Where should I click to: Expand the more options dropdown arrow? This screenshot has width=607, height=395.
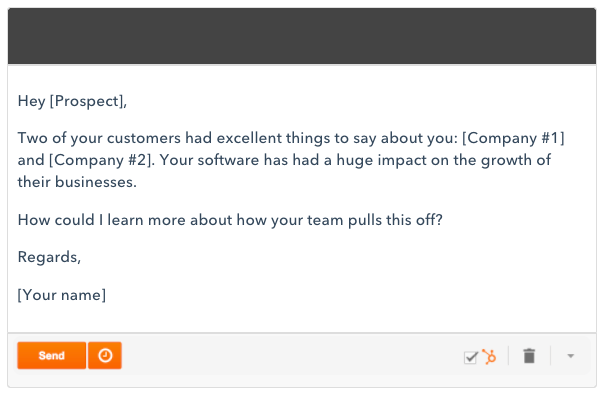pyautogui.click(x=571, y=356)
